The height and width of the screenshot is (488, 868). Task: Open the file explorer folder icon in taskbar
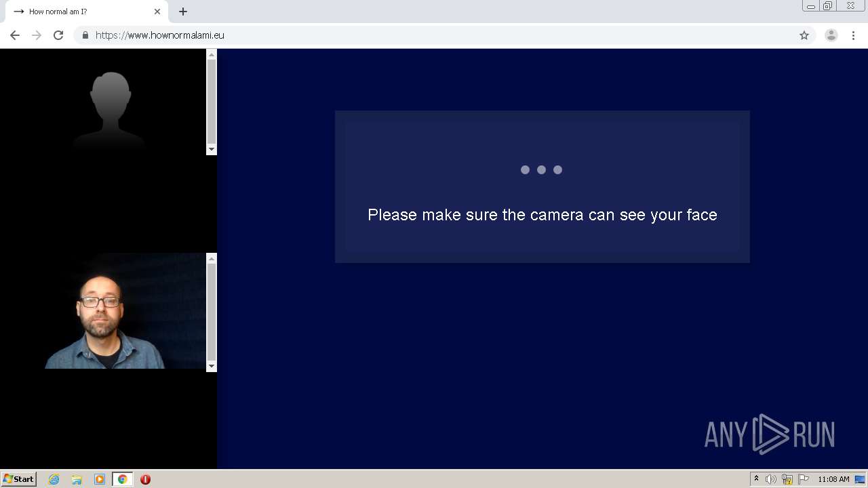pos(77,479)
